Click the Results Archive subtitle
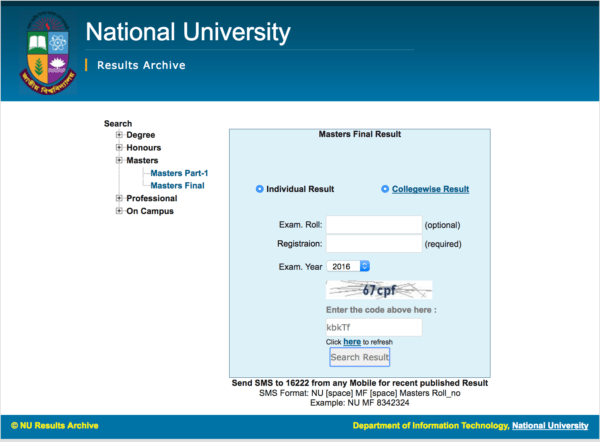 (141, 65)
